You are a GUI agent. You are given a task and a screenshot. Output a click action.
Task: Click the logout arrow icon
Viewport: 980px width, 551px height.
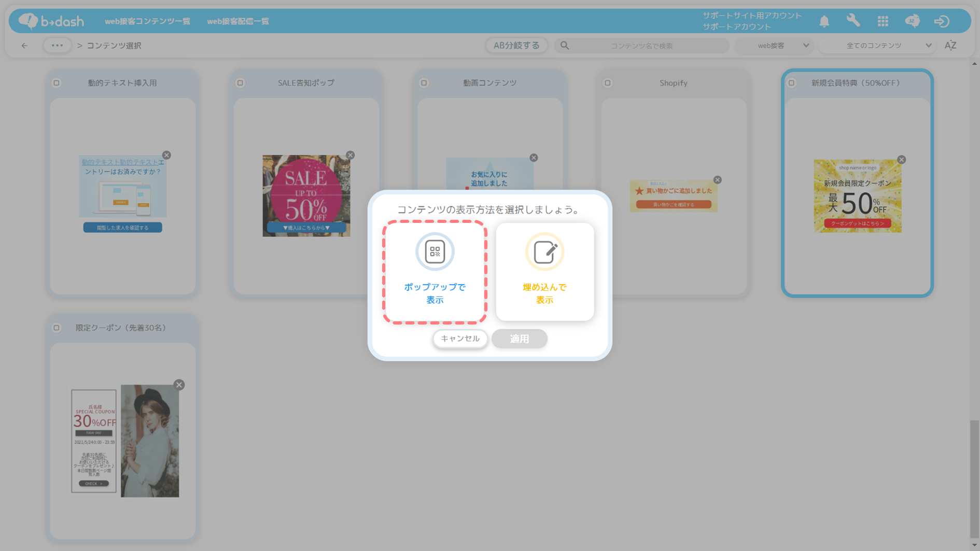(x=942, y=21)
